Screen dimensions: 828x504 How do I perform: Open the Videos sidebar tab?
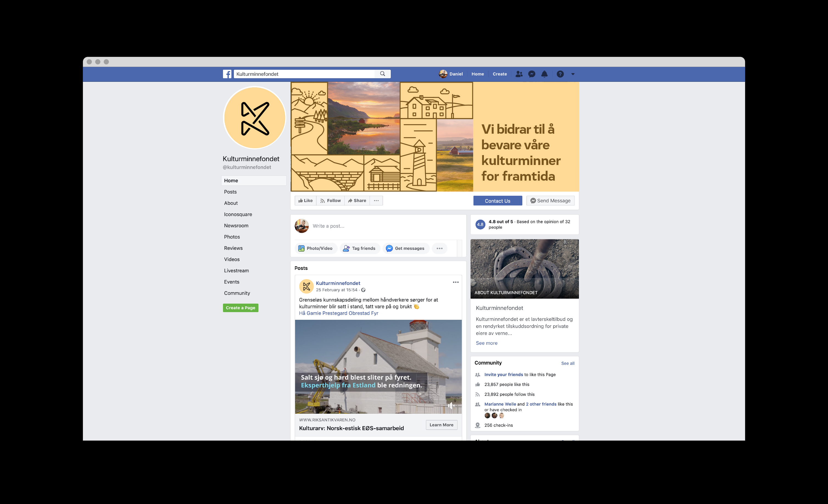point(232,259)
